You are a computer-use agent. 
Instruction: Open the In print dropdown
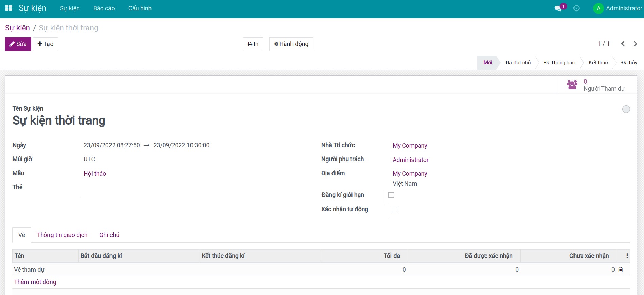(x=253, y=44)
